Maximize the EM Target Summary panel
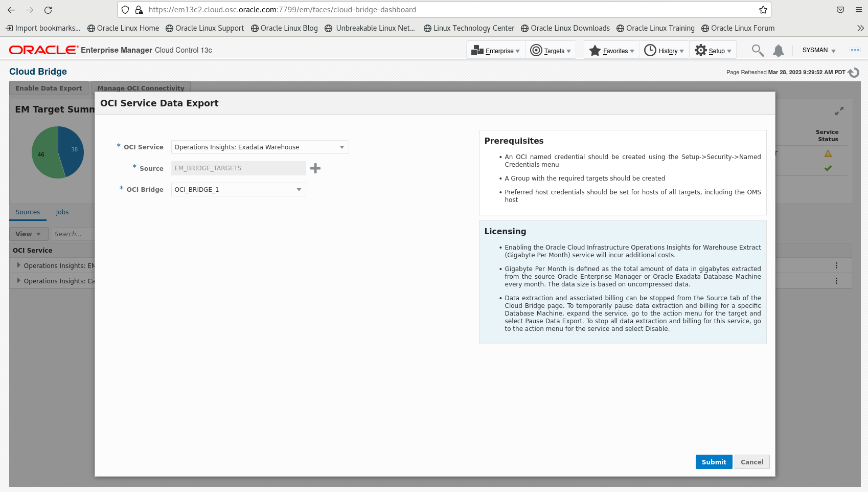 839,111
